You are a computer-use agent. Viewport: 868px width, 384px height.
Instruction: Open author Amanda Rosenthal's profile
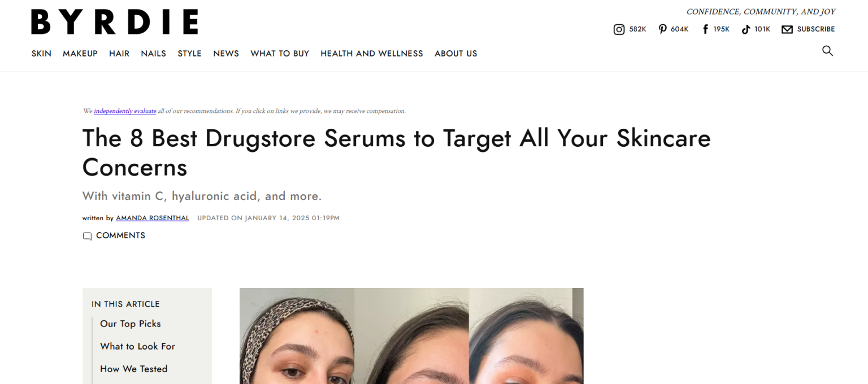pyautogui.click(x=153, y=218)
